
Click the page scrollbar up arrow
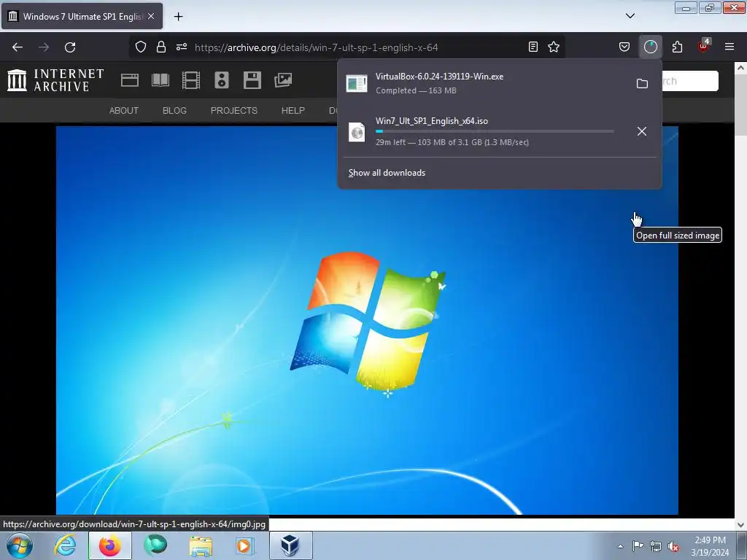coord(741,68)
